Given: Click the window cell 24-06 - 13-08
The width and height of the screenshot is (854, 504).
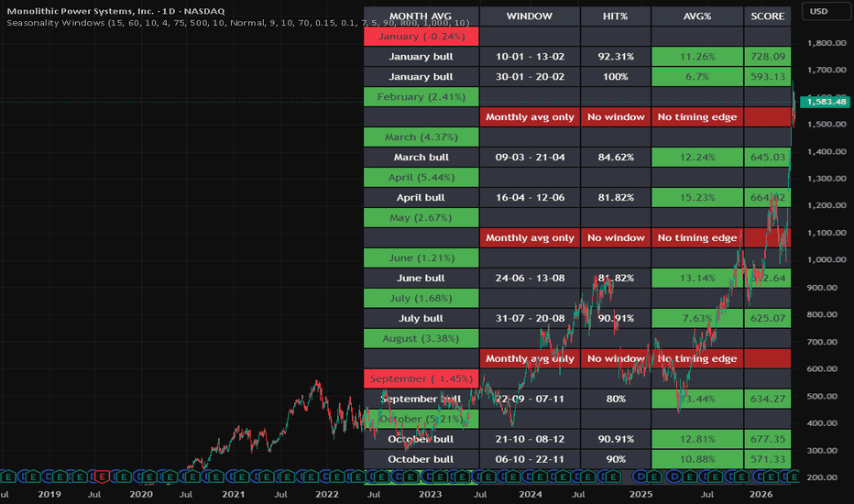Looking at the screenshot, I should (x=530, y=279).
